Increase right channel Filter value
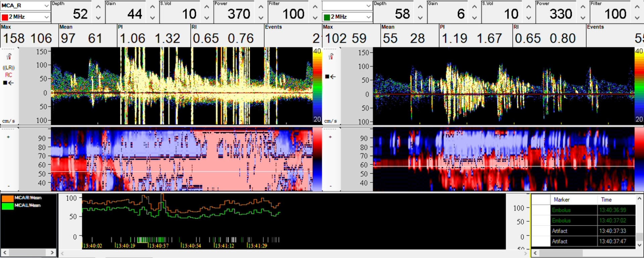644x258 pixels. pyautogui.click(x=637, y=6)
